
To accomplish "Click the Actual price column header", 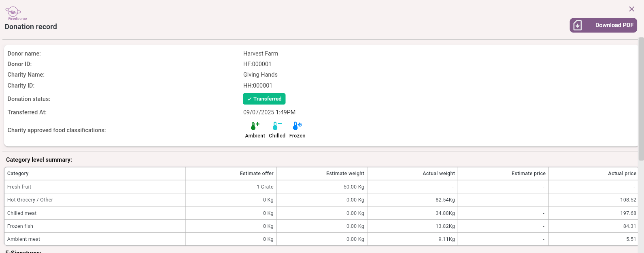I will pos(622,174).
